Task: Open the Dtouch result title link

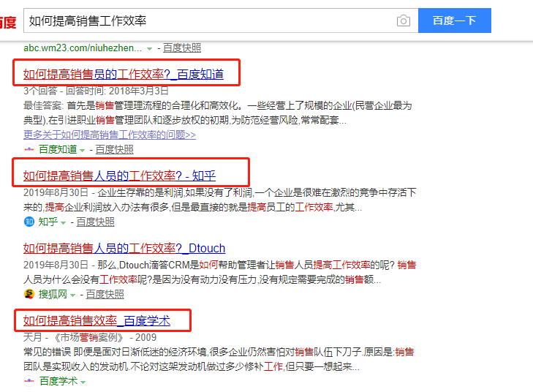Action: click(x=124, y=248)
